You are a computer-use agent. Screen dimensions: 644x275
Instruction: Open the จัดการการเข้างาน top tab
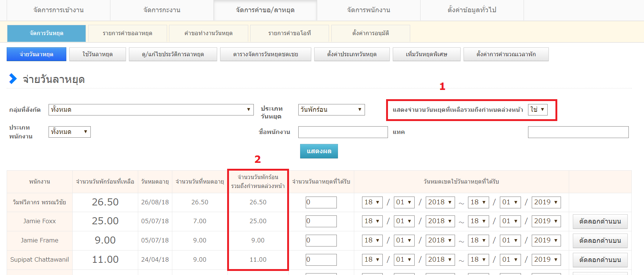pyautogui.click(x=59, y=10)
